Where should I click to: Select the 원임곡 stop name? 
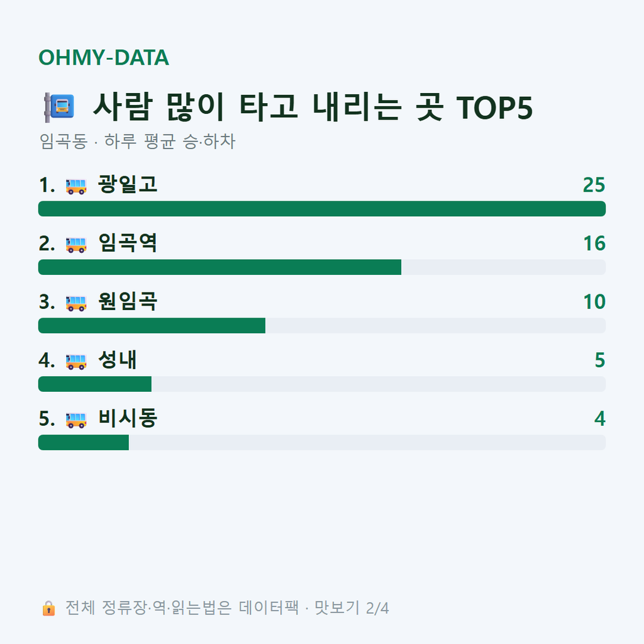tap(127, 301)
